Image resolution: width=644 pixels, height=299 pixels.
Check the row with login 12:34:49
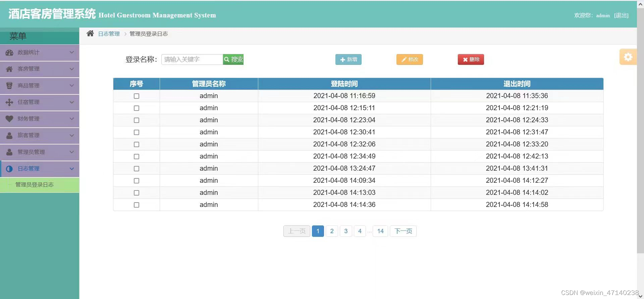137,157
